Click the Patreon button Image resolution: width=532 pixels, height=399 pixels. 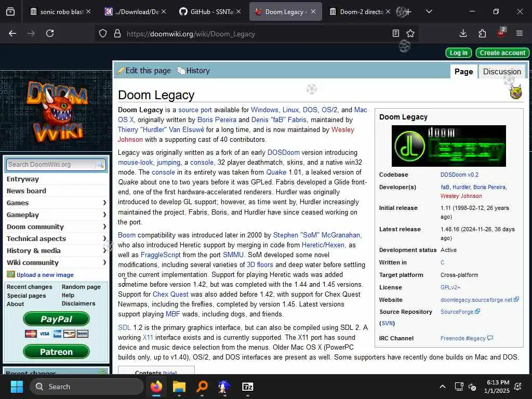pyautogui.click(x=56, y=352)
